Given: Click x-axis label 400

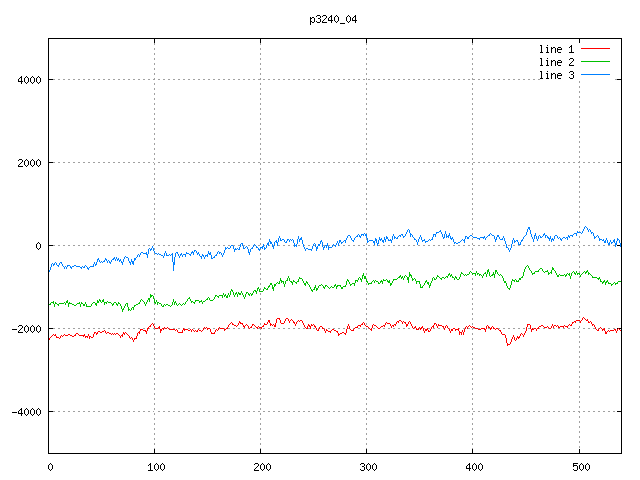Looking at the screenshot, I should point(474,467).
